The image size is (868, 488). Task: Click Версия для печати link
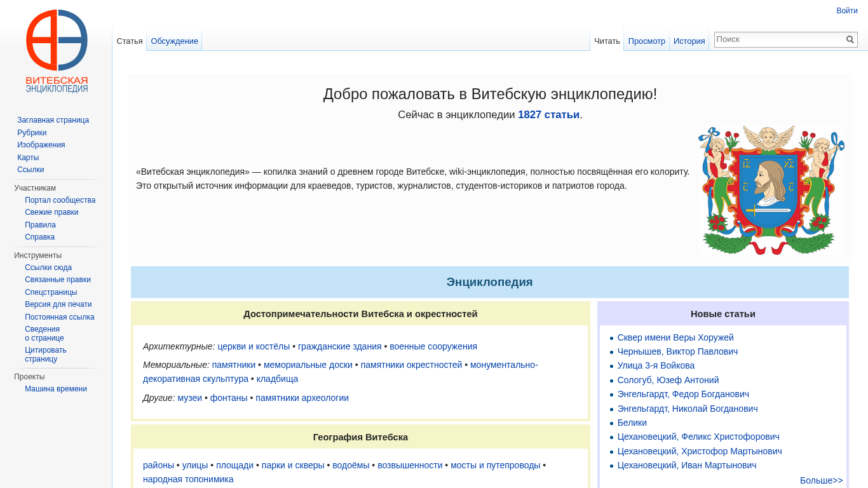pyautogui.click(x=58, y=304)
